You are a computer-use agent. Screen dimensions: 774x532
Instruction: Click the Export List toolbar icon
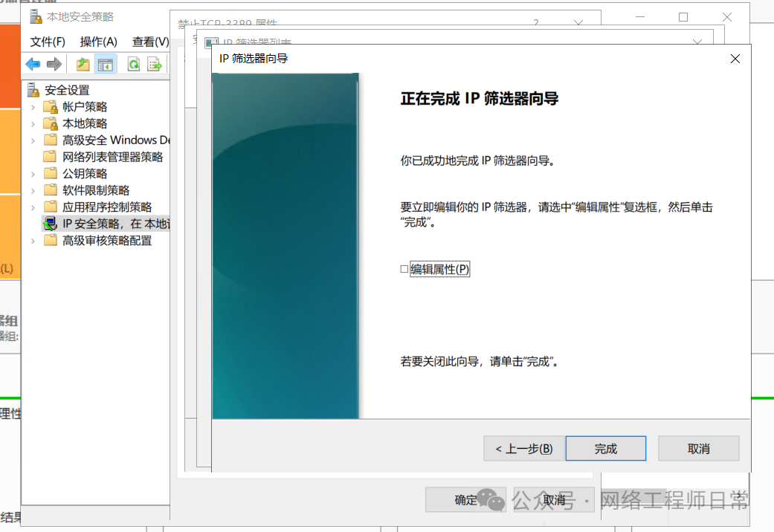(x=155, y=65)
